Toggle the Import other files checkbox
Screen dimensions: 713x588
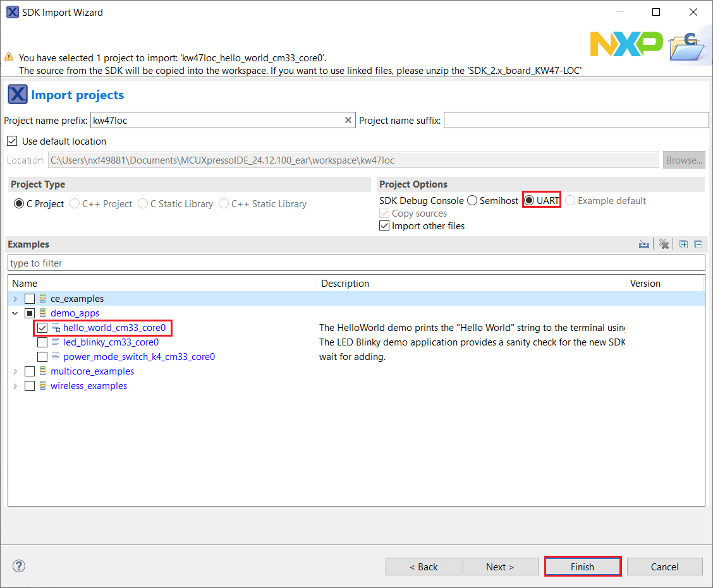[x=384, y=226]
